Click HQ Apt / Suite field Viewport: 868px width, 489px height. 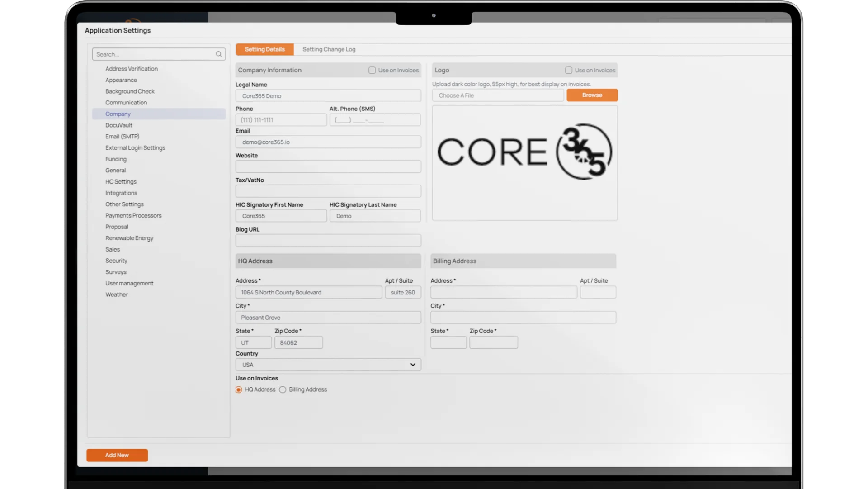coord(403,293)
